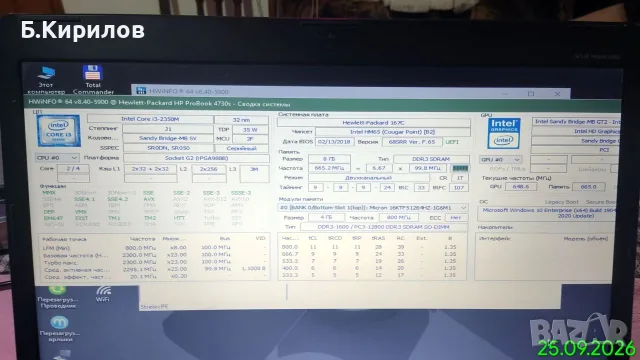
Task: Click the StrelecPE text in the background window
Action: (x=154, y=307)
